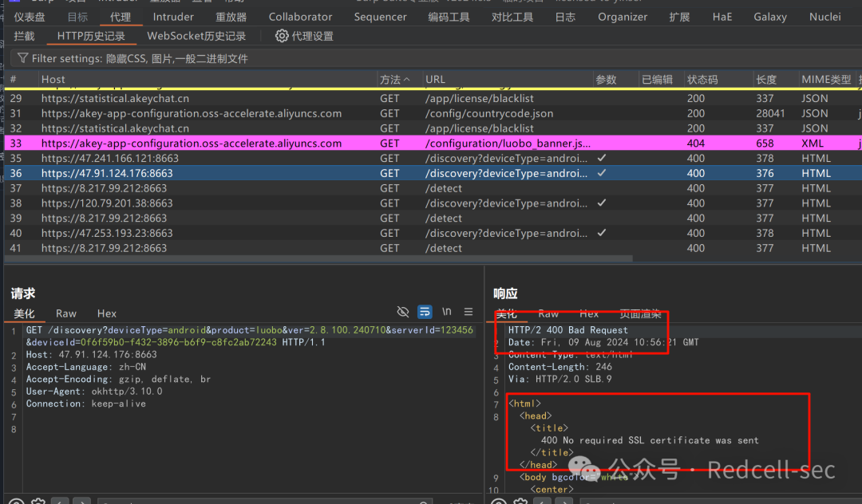Open the request panel hamburger menu
Screen dimensions: 862x504
pyautogui.click(x=469, y=312)
